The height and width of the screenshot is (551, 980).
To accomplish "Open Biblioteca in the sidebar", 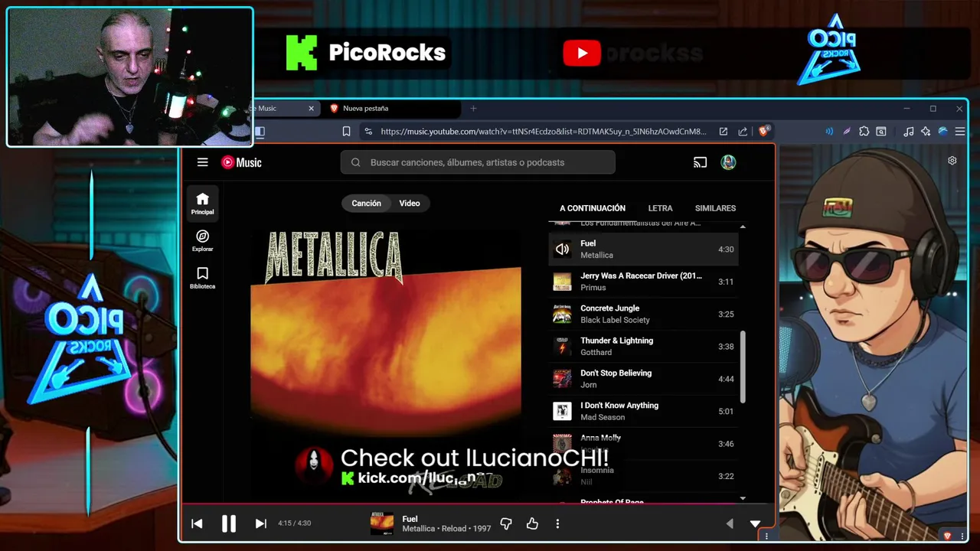I will pyautogui.click(x=203, y=278).
